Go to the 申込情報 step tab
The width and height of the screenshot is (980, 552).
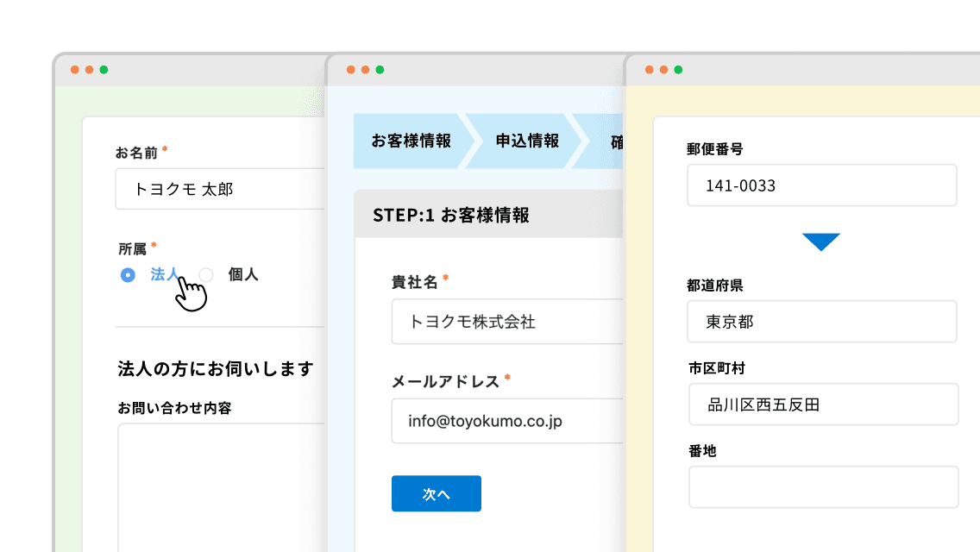coord(526,141)
